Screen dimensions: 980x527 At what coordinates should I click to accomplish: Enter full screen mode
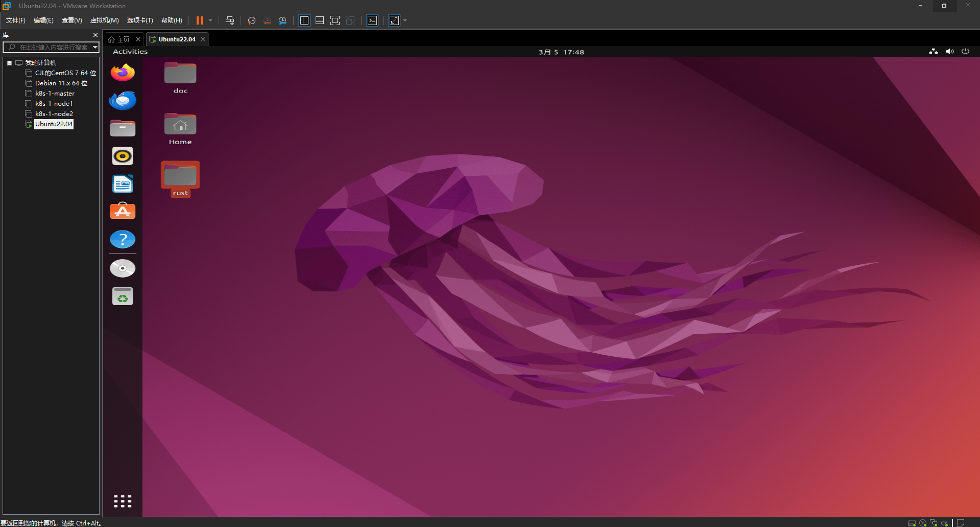tap(335, 20)
